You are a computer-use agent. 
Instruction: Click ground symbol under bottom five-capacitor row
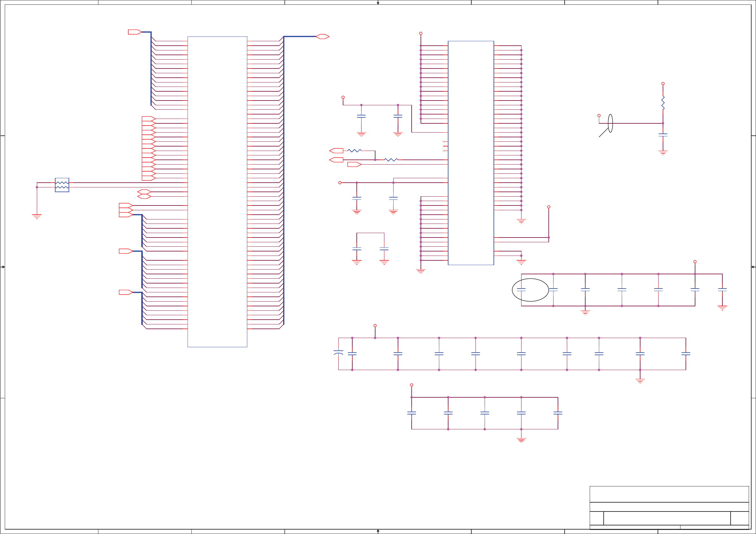pos(521,440)
